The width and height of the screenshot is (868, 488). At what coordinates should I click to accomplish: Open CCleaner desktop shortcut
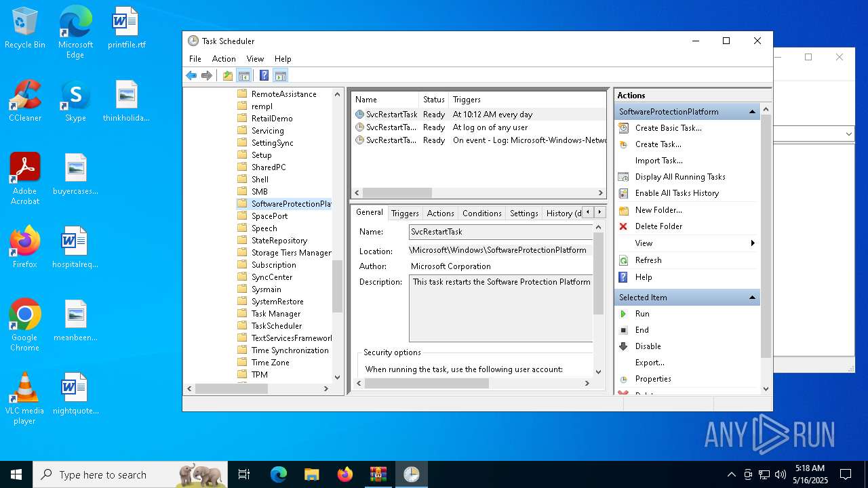25,100
